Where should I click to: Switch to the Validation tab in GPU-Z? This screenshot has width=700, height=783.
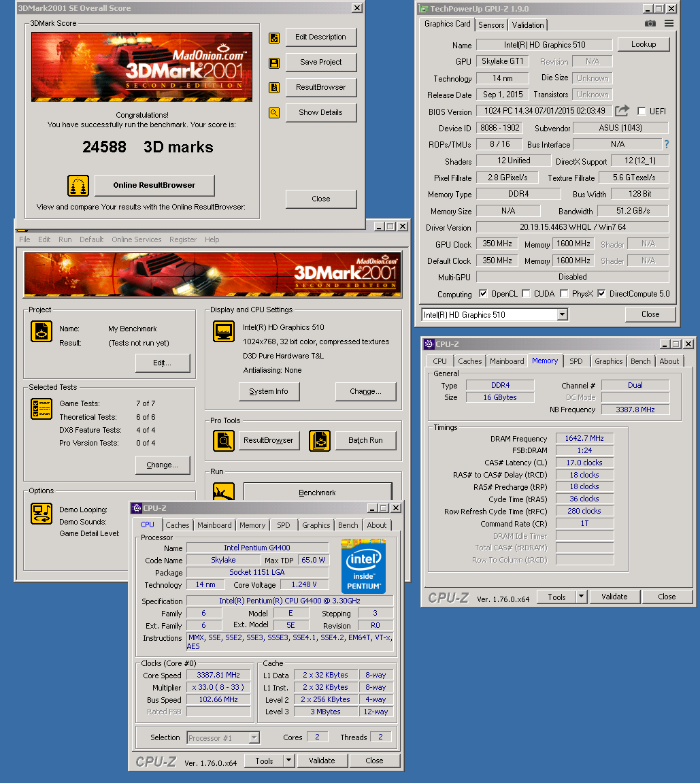point(528,25)
